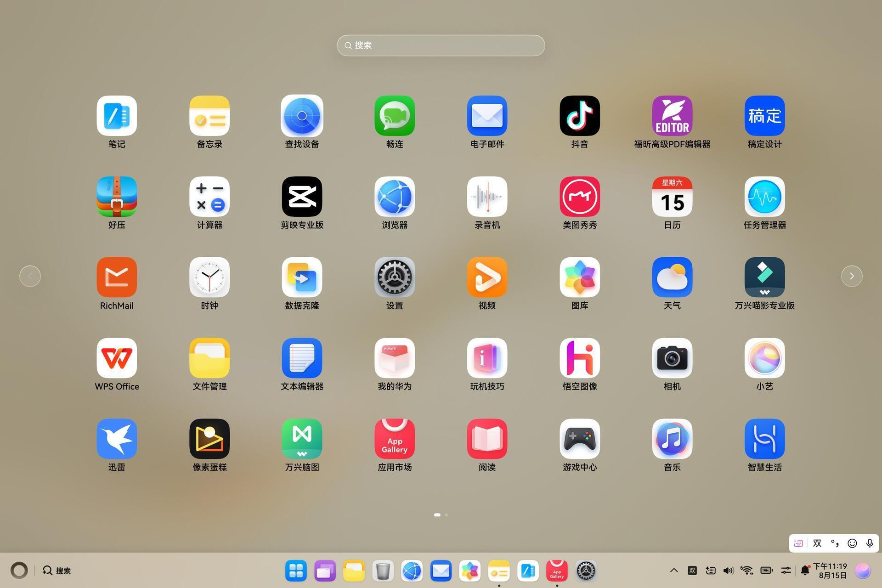The image size is (882, 588).
Task: Open the RichMail app
Action: [x=117, y=277]
